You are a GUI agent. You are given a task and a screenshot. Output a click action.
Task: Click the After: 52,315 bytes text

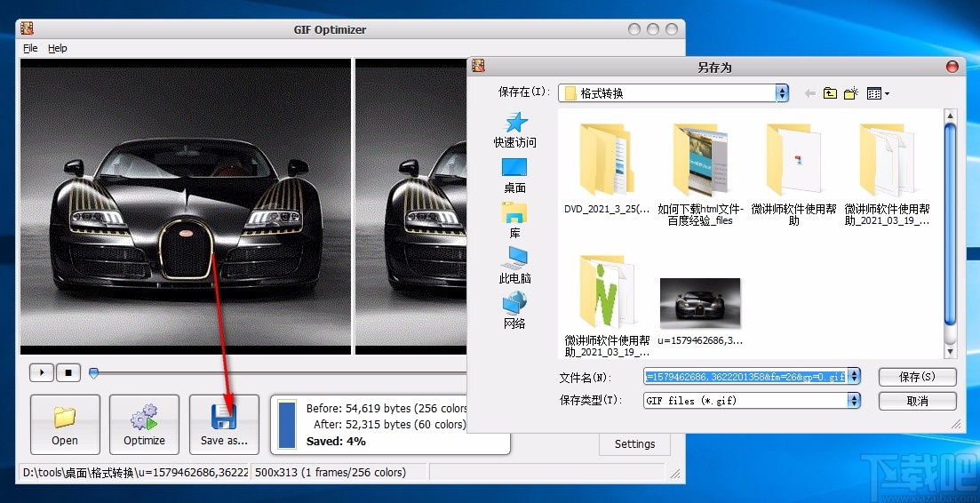pyautogui.click(x=389, y=424)
